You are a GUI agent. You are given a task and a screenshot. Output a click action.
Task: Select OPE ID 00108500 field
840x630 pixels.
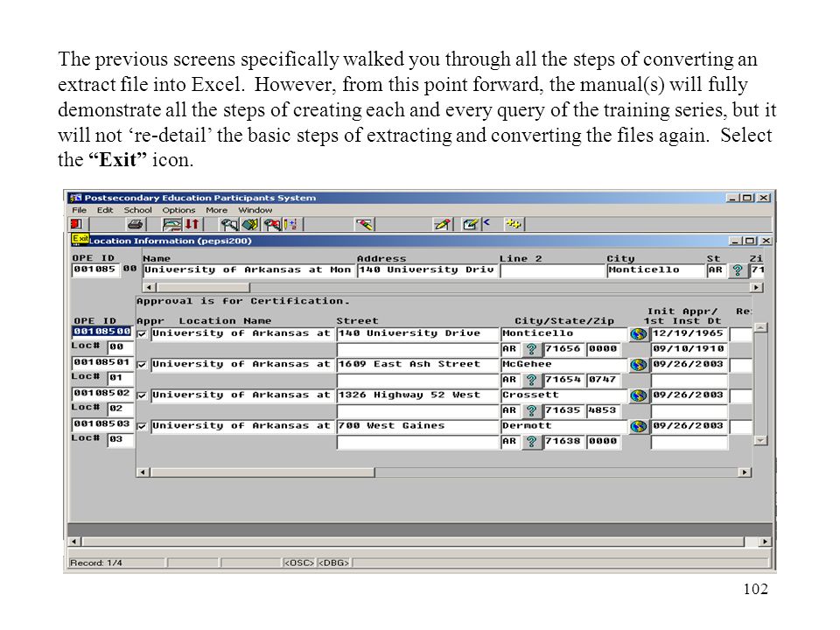click(101, 332)
